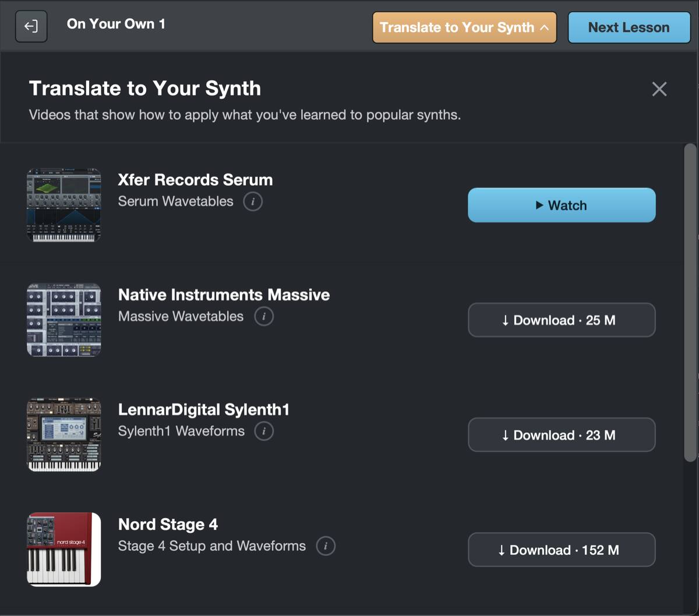699x616 pixels.
Task: Click the Xfer Records Serum title
Action: click(x=195, y=180)
